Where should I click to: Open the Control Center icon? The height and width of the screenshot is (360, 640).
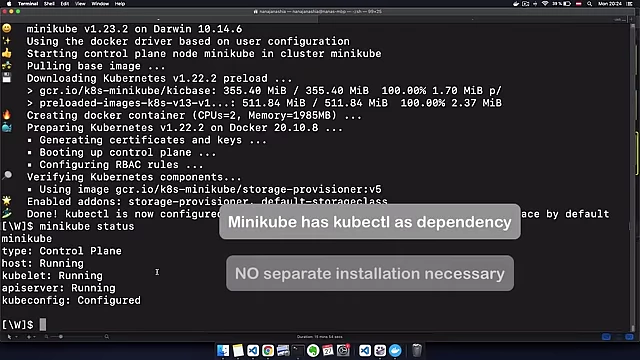(x=629, y=4)
